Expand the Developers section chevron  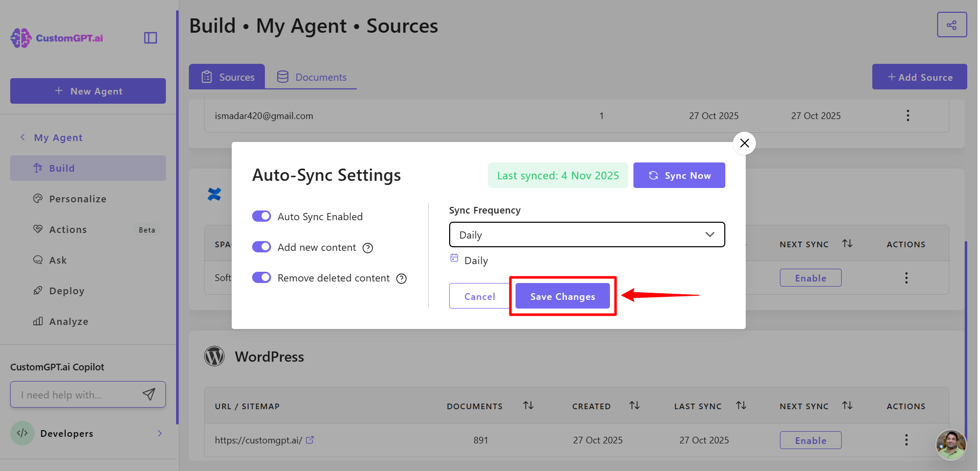point(160,433)
